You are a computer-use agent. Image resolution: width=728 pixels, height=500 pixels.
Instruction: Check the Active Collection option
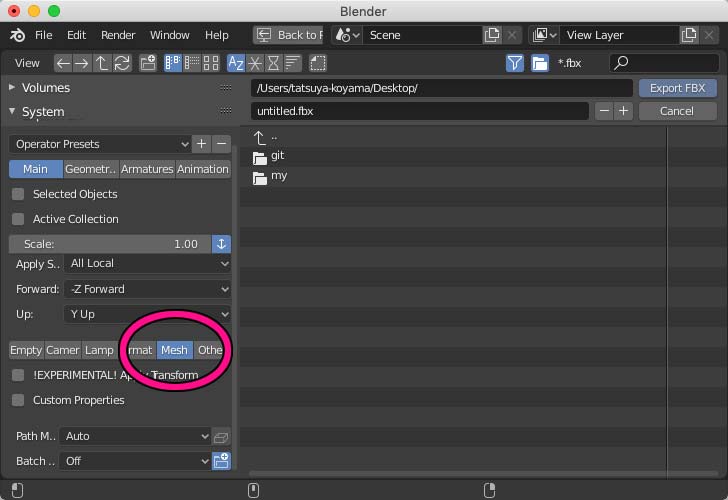[18, 219]
